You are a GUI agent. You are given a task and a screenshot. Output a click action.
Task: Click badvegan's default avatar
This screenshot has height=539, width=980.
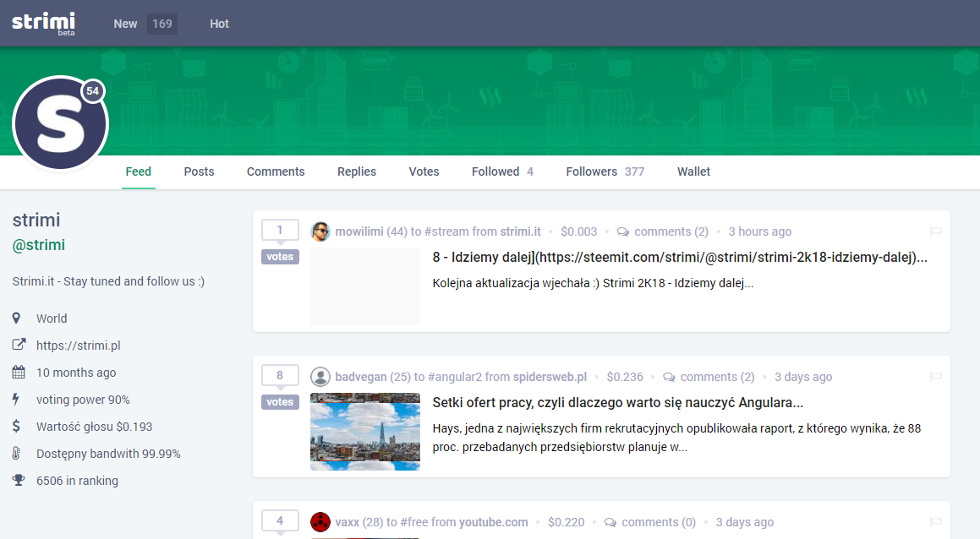pos(320,377)
